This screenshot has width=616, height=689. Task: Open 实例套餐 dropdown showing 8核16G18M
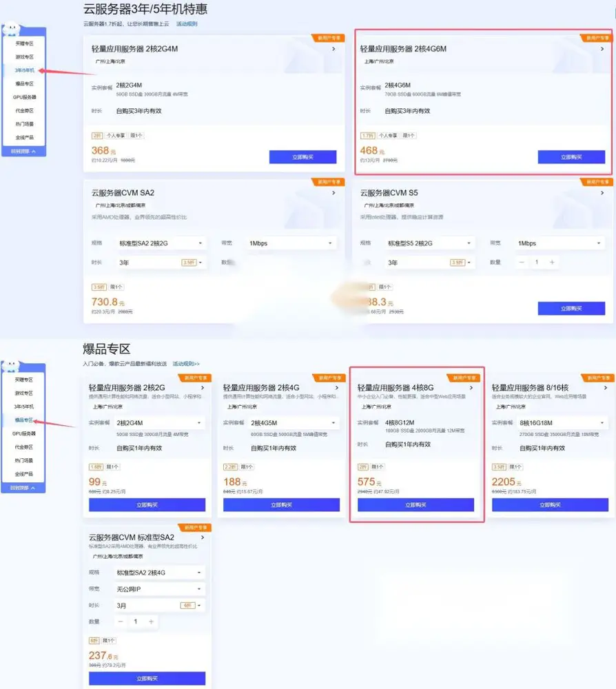click(562, 423)
